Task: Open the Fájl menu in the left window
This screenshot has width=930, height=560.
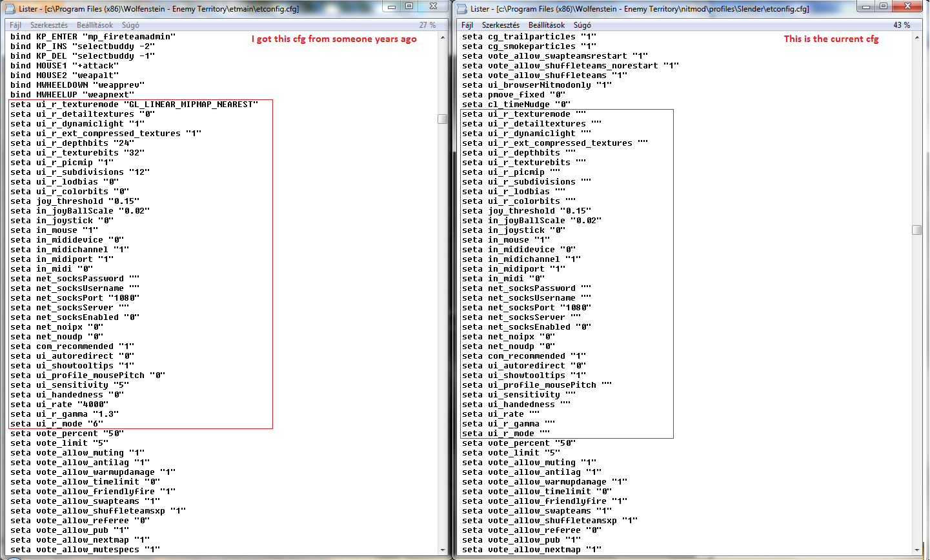Action: (x=15, y=25)
